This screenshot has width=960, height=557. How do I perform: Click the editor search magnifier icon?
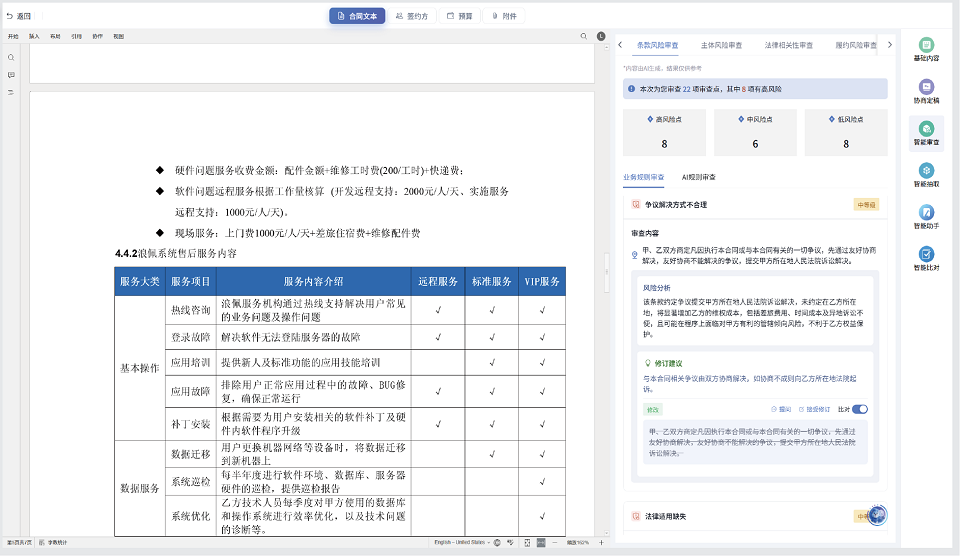(x=583, y=37)
